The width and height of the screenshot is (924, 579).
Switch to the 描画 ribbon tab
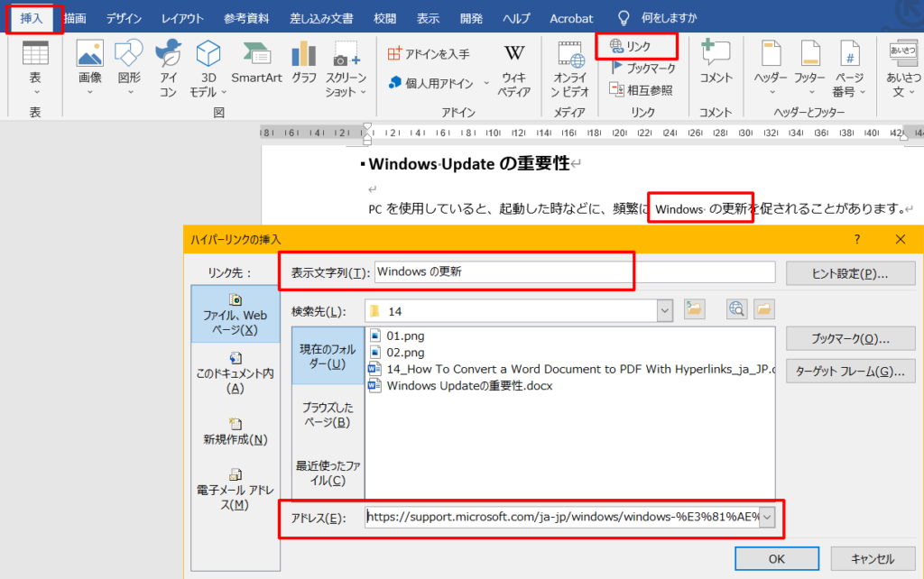(75, 18)
